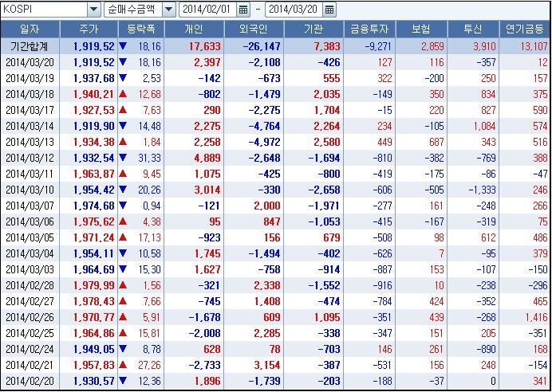Click 연기금등 value 1,416 on 2014/02/26
Viewport: 552px width, 392px height.
537,317
